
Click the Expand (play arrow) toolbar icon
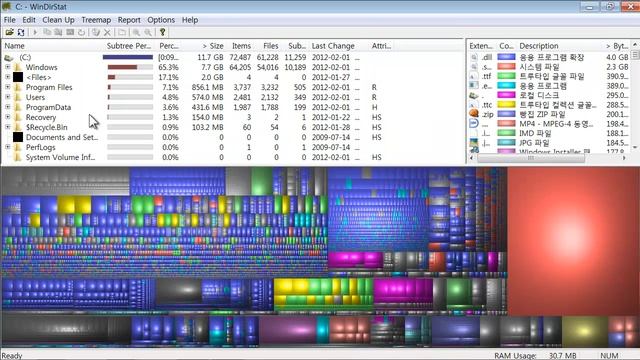click(35, 32)
